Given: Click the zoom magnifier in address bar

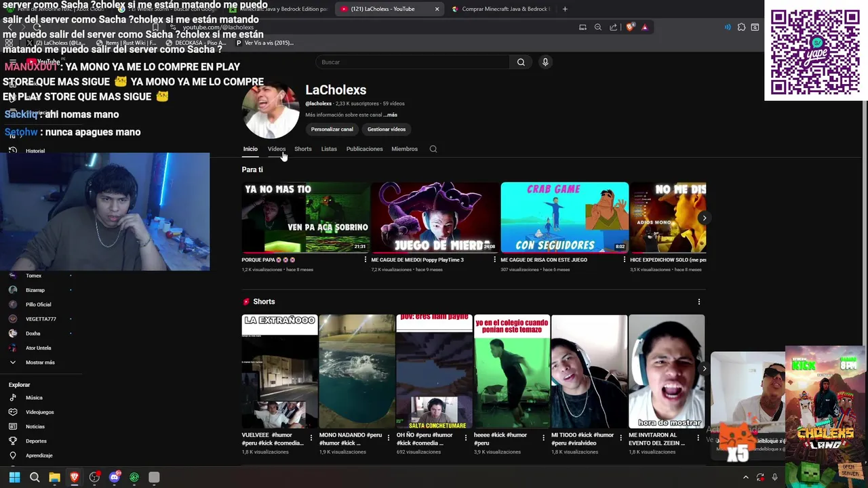Looking at the screenshot, I should [597, 27].
